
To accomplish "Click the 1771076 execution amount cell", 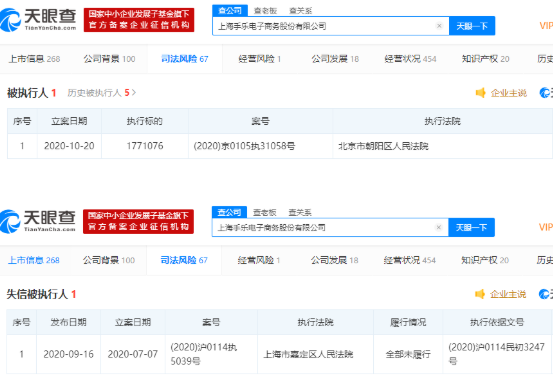I will tap(145, 146).
